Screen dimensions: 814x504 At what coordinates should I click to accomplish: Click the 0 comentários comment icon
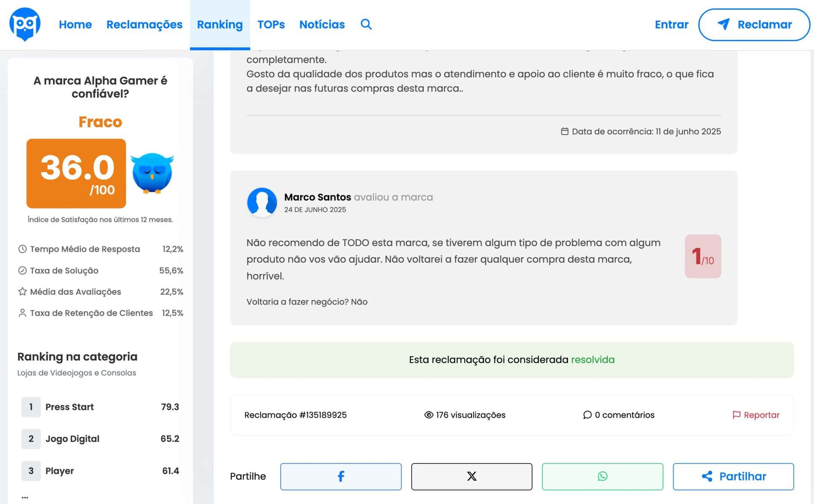(x=587, y=415)
